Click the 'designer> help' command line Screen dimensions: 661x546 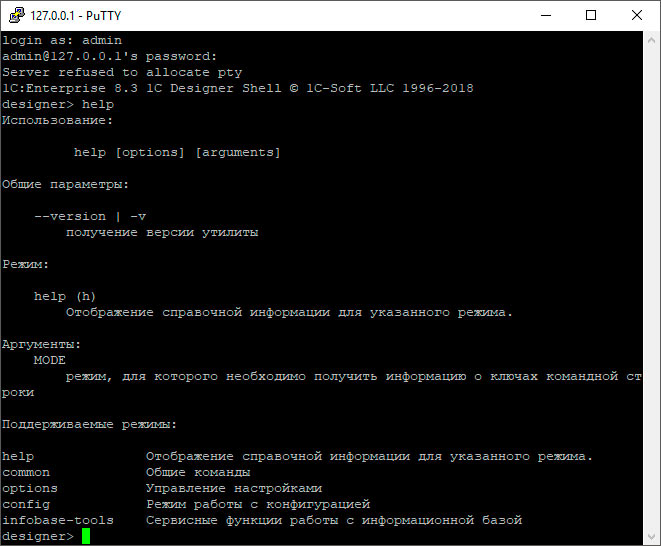[x=58, y=105]
